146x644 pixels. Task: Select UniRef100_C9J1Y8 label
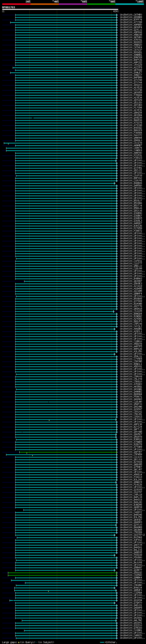[131, 143]
